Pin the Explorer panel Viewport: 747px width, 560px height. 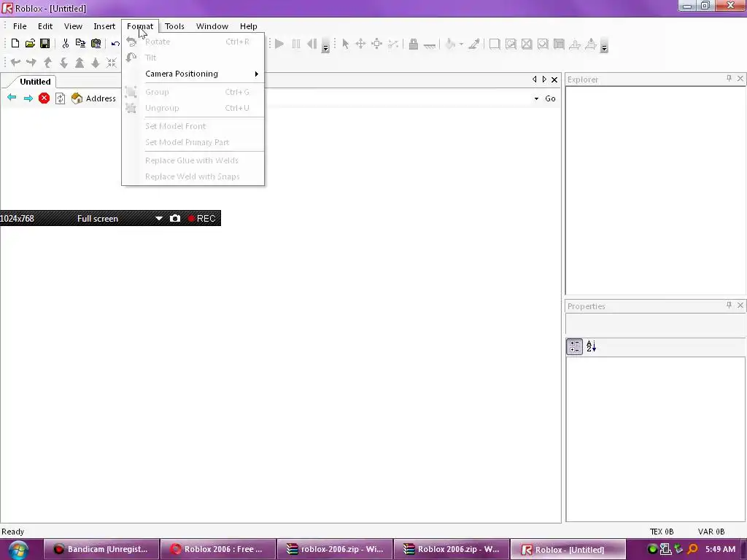[729, 78]
